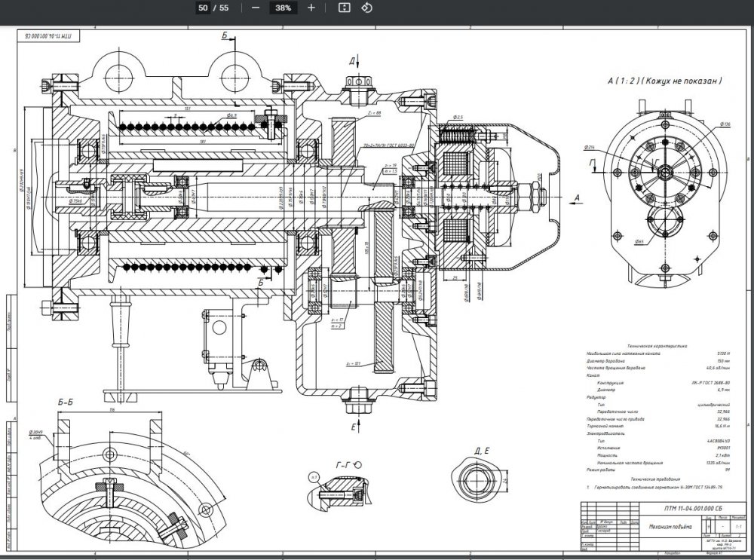Toggle the fit to page icon
Screen dimensions: 754x560
tap(344, 8)
